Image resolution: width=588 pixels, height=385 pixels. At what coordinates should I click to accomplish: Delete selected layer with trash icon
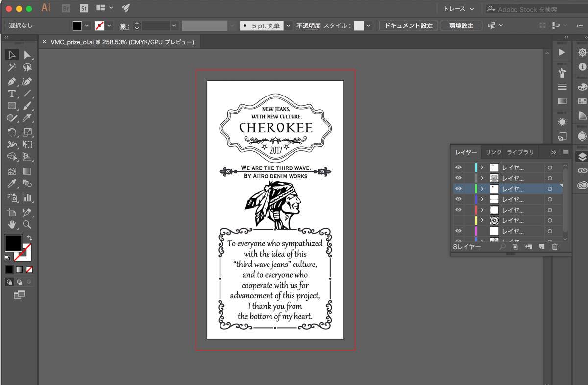pos(555,247)
